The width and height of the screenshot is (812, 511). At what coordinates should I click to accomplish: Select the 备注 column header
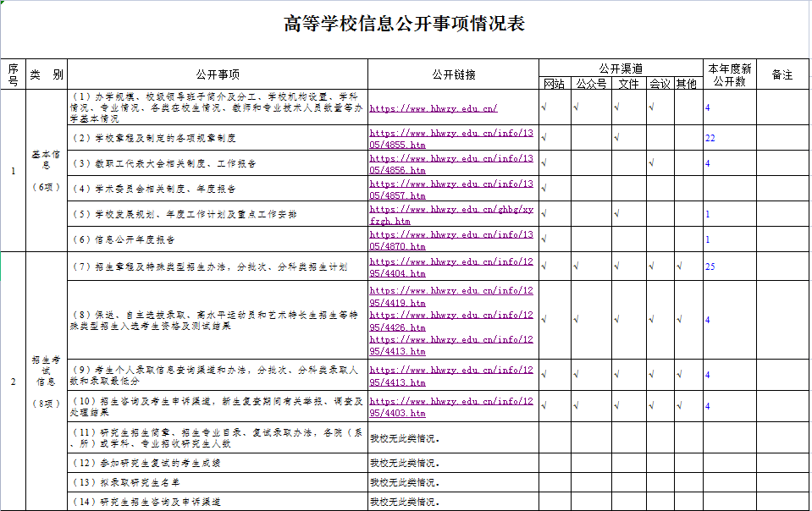[782, 74]
